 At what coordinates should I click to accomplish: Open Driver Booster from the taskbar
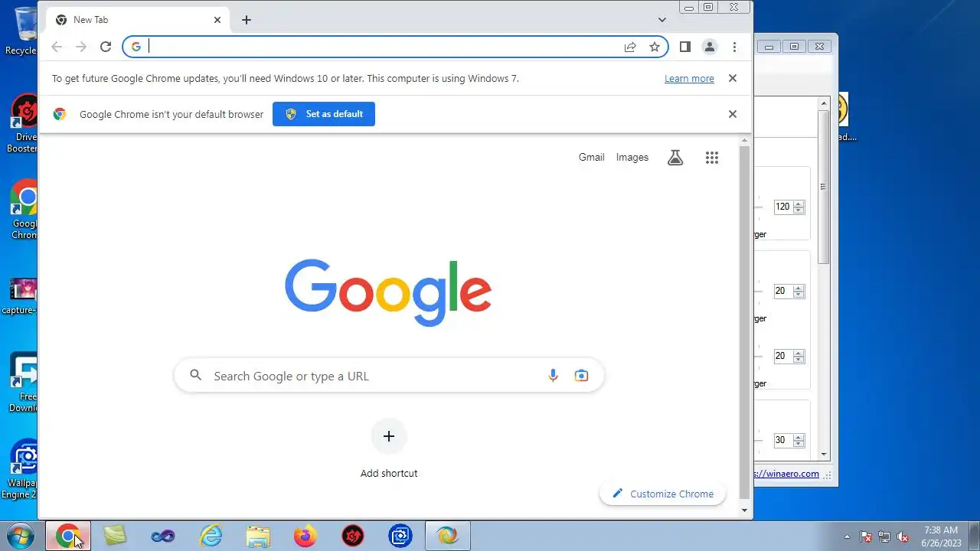coord(353,536)
